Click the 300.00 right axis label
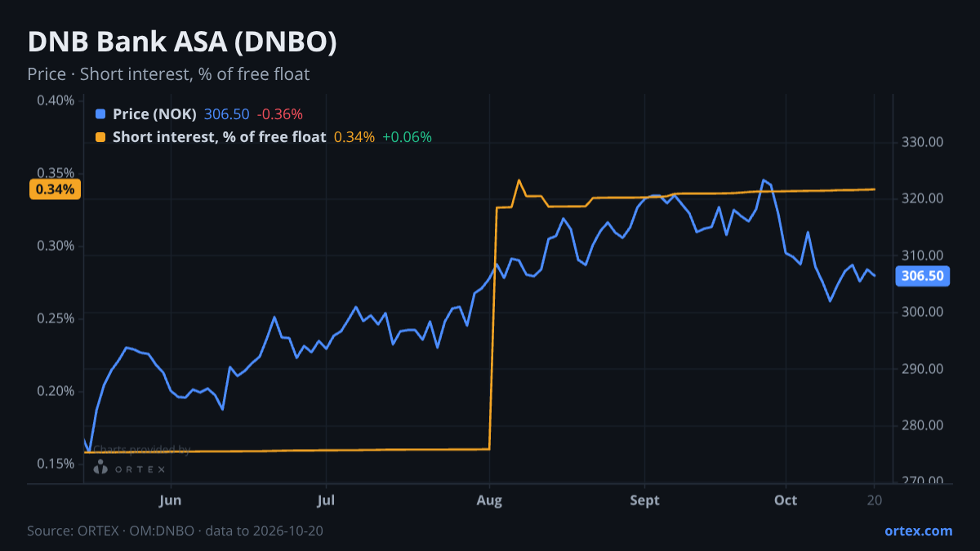The height and width of the screenshot is (551, 980). click(x=923, y=312)
